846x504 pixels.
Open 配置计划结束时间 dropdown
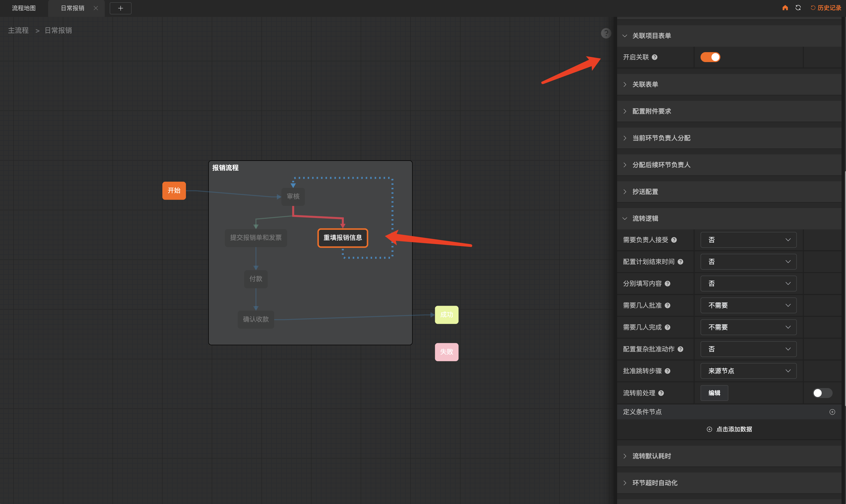coord(748,261)
